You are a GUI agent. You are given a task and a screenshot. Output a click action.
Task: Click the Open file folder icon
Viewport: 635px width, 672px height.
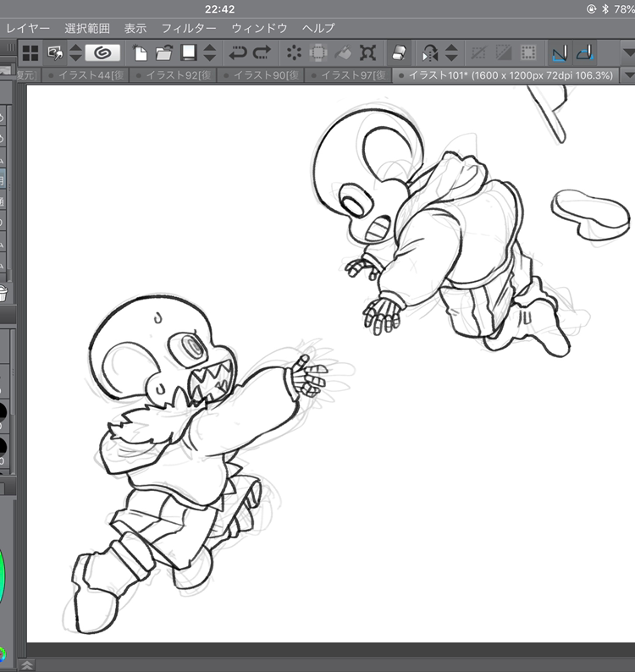click(x=163, y=53)
